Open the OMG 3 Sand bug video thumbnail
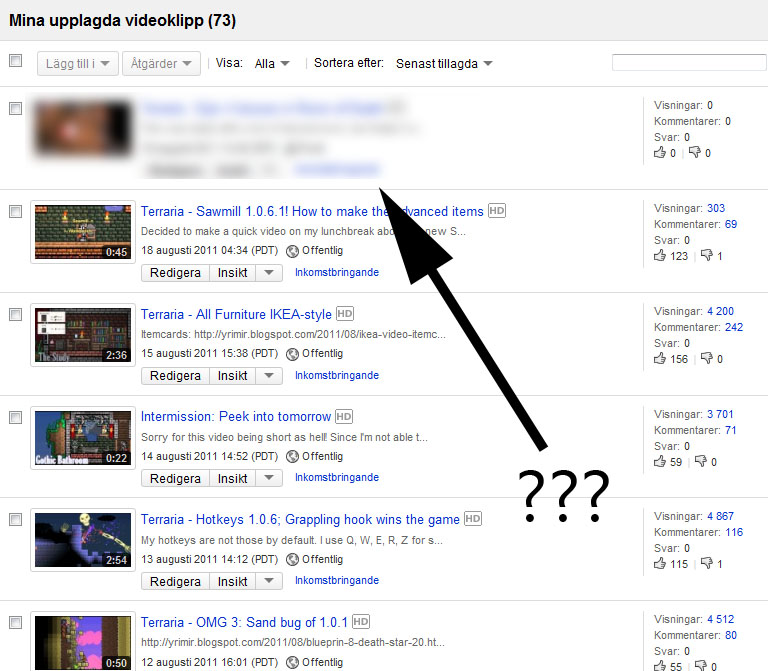 83,642
